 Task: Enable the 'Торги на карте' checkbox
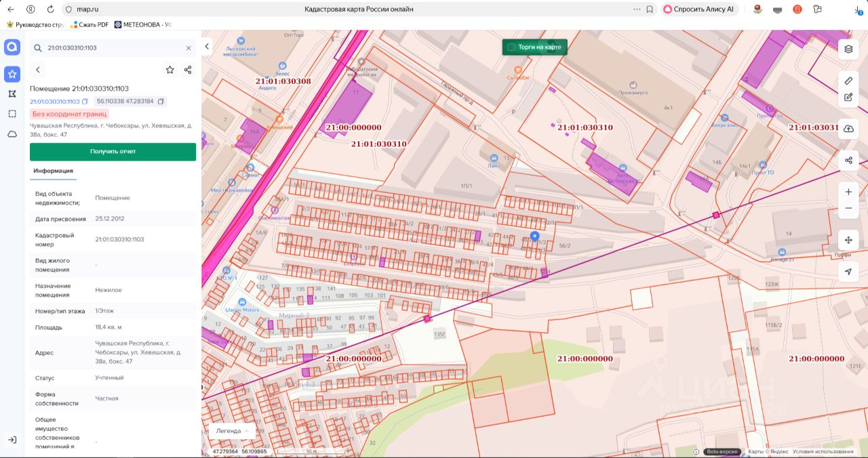coord(511,47)
